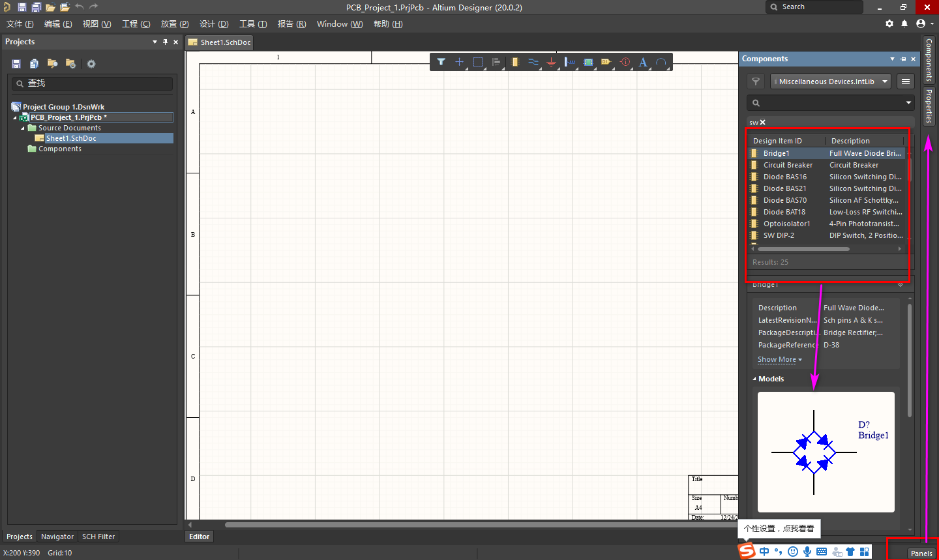The image size is (939, 560).
Task: Click the title bar Search box
Action: pos(814,7)
